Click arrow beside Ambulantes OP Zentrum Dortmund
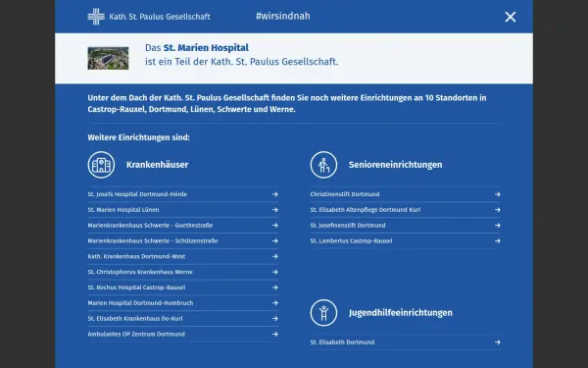The image size is (588, 368). [274, 335]
